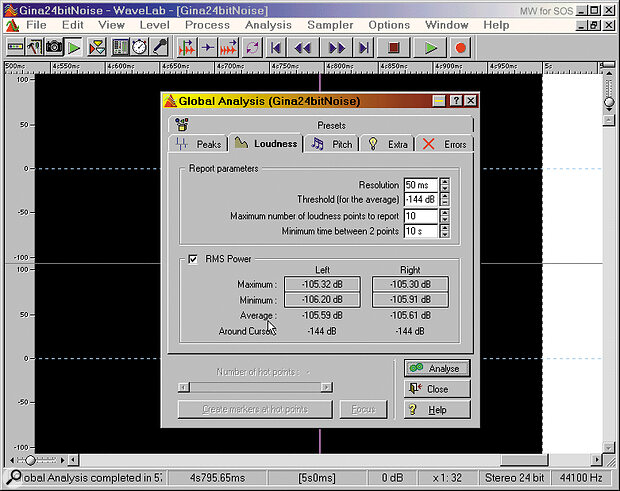The image size is (620, 491).
Task: Click the Help button in Global Analysis
Action: click(x=437, y=410)
